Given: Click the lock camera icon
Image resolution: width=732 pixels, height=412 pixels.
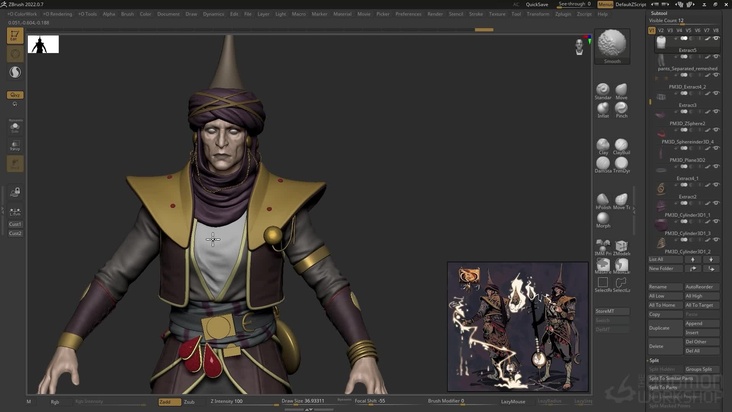Looking at the screenshot, I should (15, 192).
